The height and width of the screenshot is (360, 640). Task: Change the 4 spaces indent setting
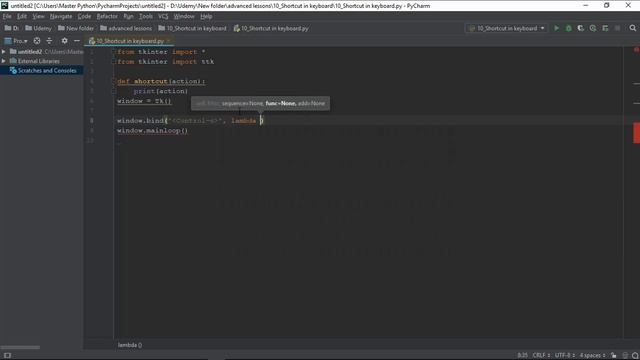(593, 356)
